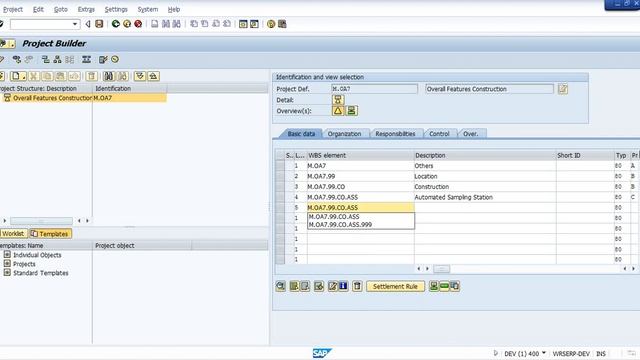640x360 pixels.
Task: Click the Delete trash icon in structure toolbar
Action: (91, 76)
